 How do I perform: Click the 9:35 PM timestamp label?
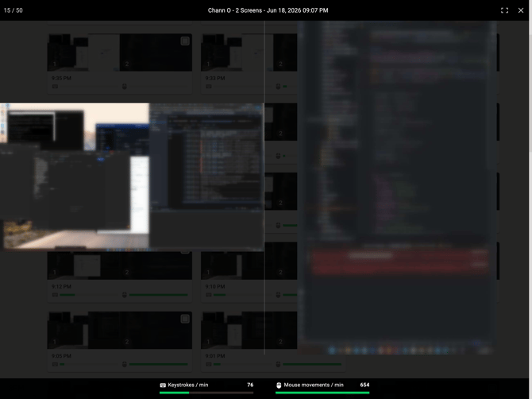coord(61,78)
